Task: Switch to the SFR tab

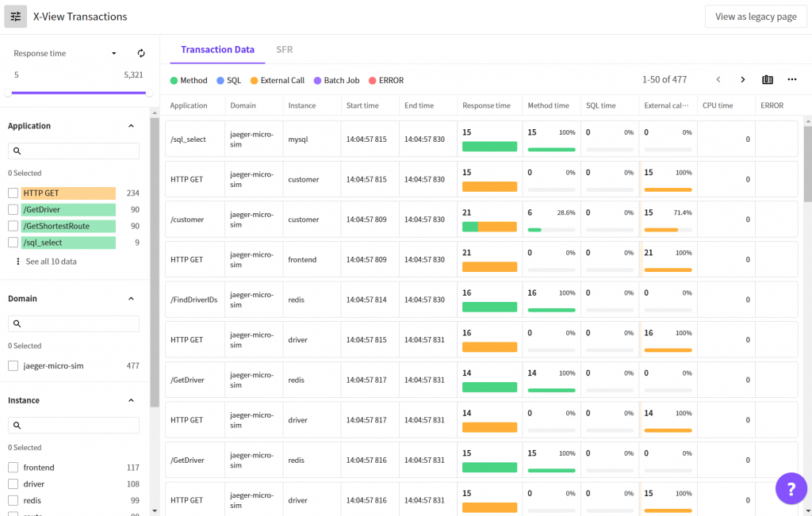Action: tap(285, 50)
